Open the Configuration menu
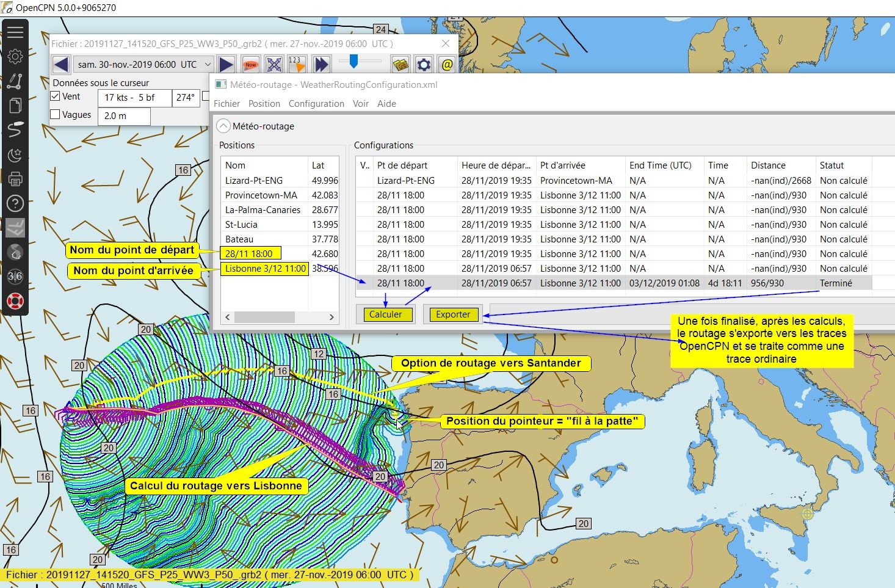 316,104
